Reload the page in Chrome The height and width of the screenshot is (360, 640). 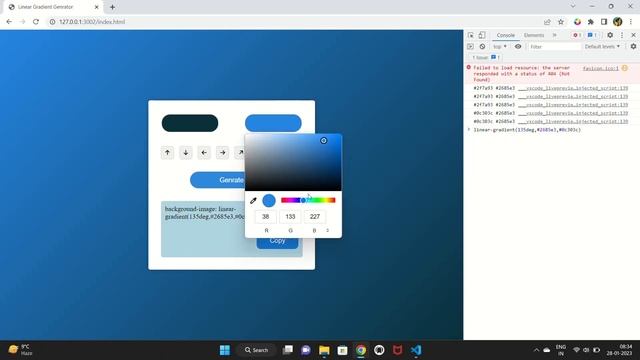point(36,22)
